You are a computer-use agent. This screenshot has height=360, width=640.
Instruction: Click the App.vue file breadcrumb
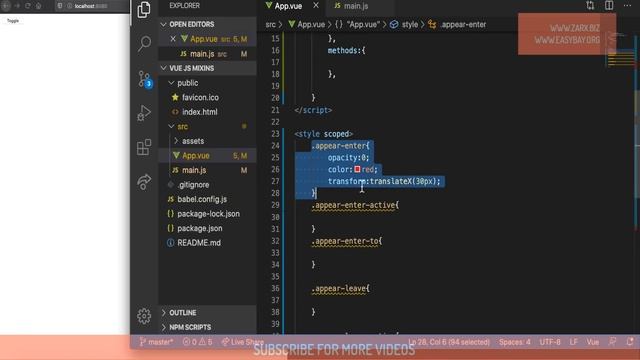[307, 24]
